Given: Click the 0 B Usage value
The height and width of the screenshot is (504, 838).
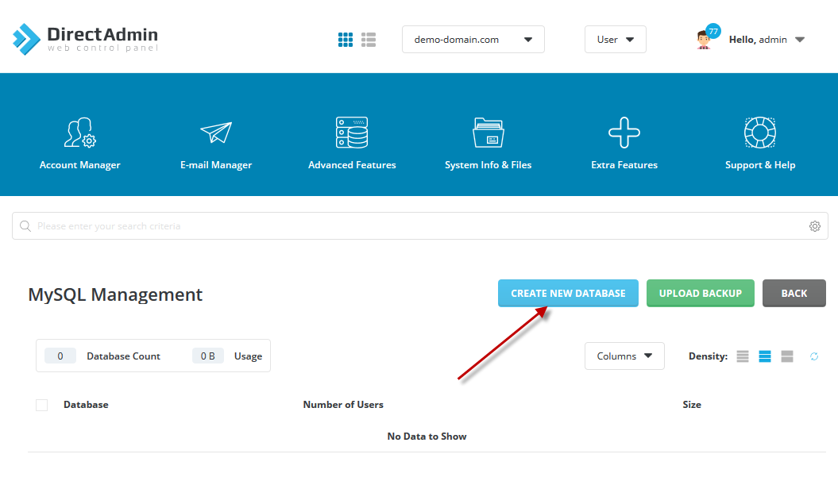Looking at the screenshot, I should tap(208, 356).
